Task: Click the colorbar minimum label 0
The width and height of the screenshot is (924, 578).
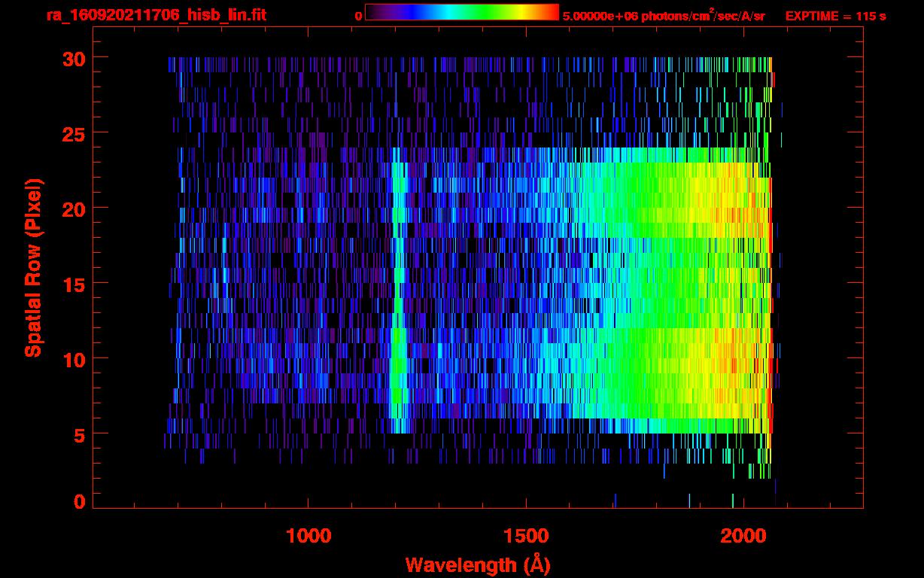Action: click(358, 16)
